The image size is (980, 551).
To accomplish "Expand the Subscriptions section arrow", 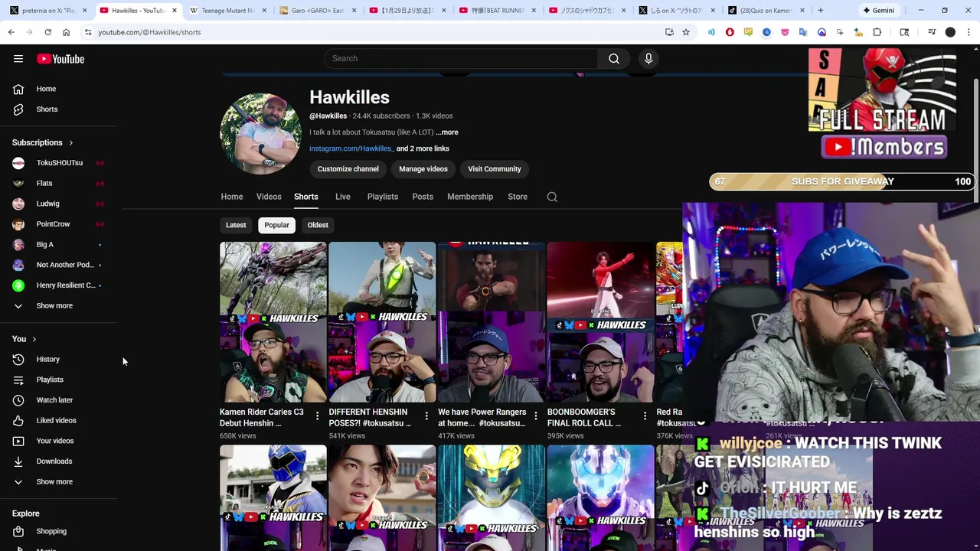I will (x=70, y=142).
